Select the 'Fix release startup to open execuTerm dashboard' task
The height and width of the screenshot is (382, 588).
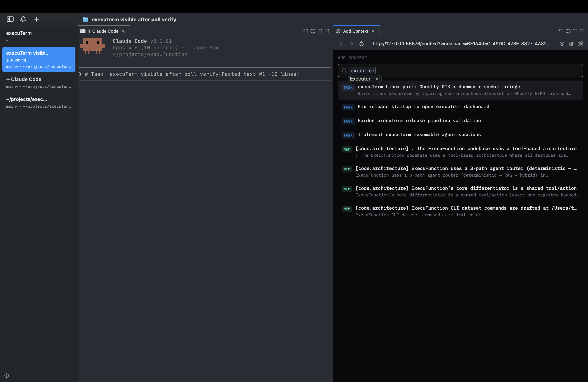click(x=423, y=107)
